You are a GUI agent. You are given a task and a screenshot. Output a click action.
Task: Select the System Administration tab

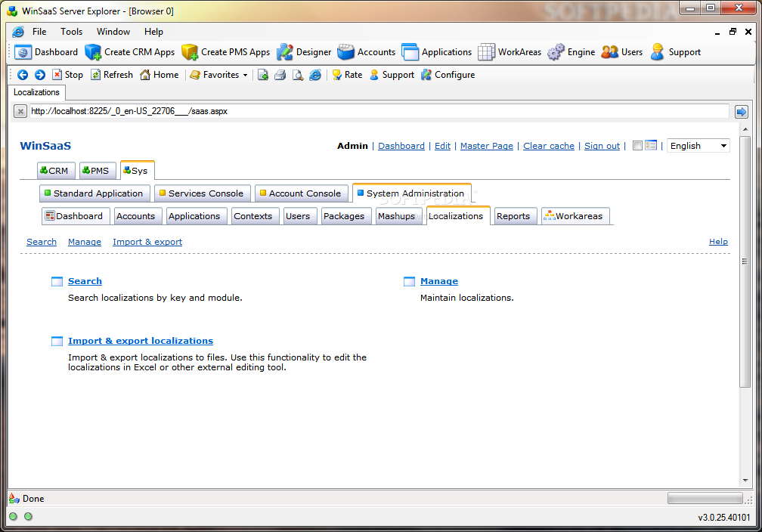[x=411, y=193]
